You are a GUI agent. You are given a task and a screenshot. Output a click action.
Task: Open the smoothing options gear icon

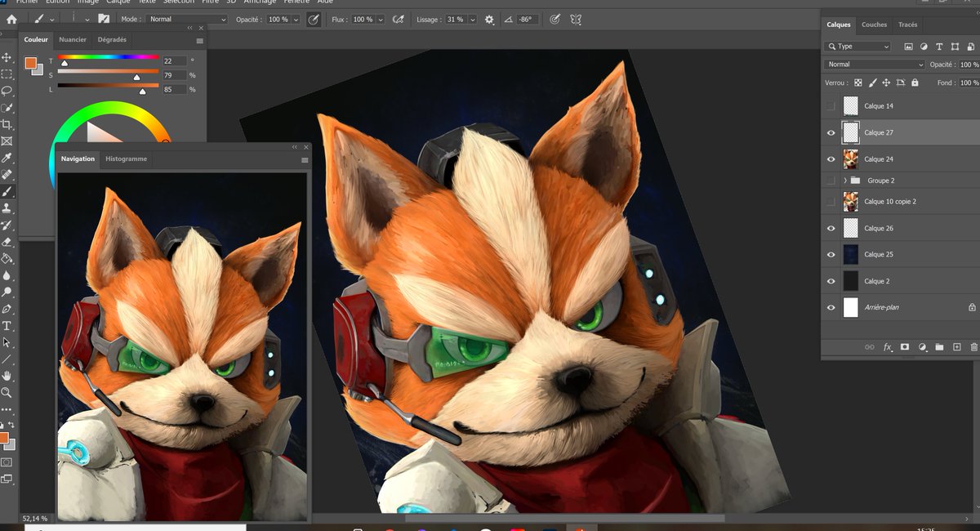click(x=489, y=19)
